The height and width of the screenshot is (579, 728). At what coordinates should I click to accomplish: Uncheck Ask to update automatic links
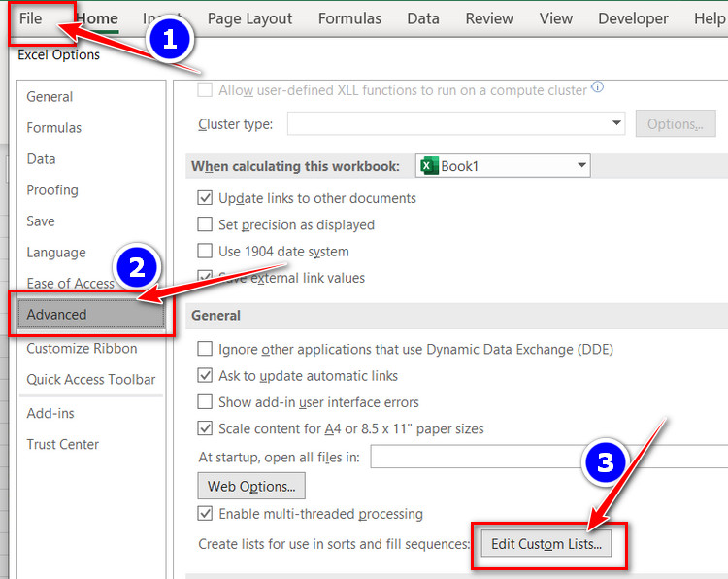(x=205, y=375)
